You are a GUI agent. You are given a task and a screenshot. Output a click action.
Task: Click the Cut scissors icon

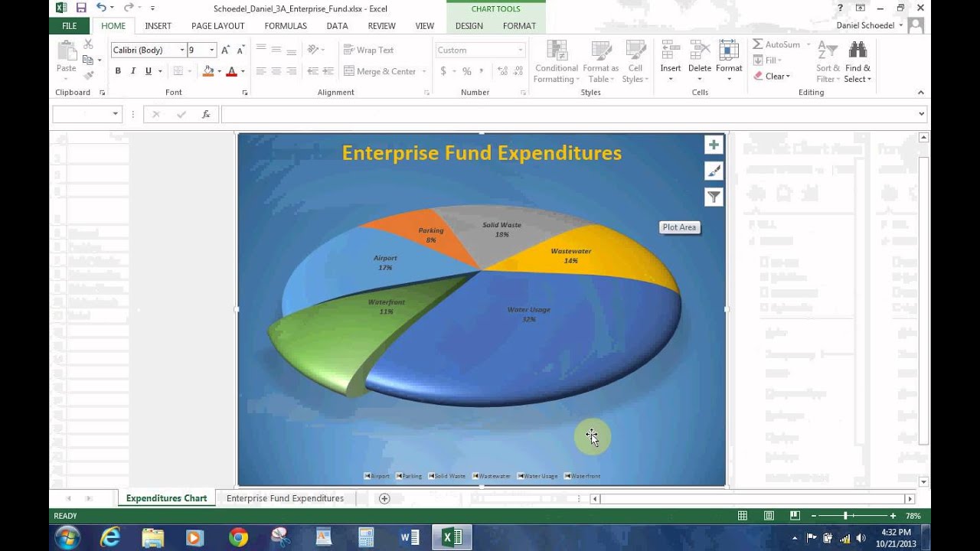(x=88, y=44)
